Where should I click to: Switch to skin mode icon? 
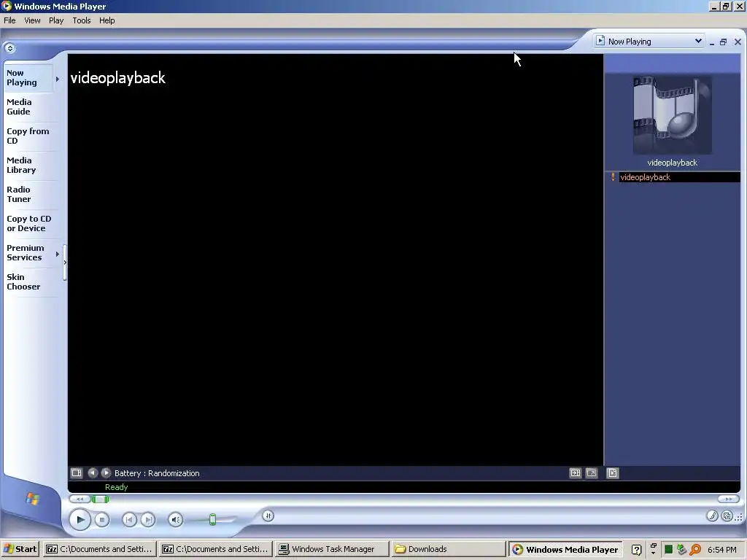(x=727, y=516)
